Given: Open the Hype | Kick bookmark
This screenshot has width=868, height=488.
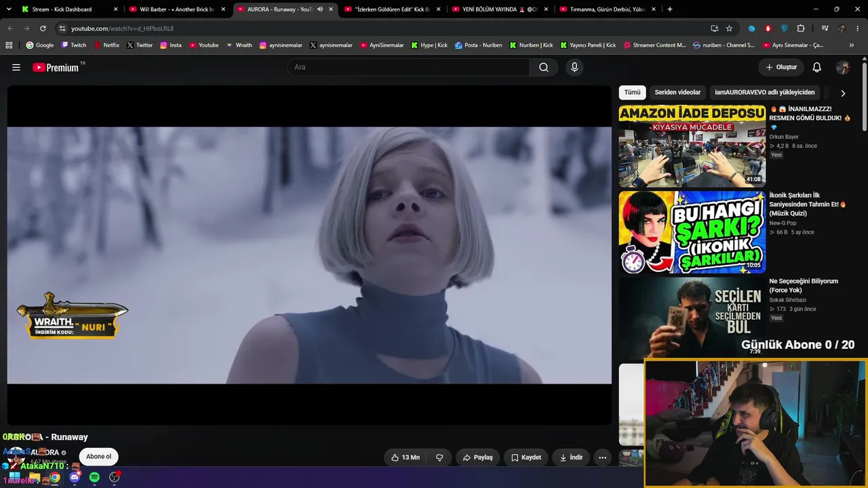Looking at the screenshot, I should 429,45.
